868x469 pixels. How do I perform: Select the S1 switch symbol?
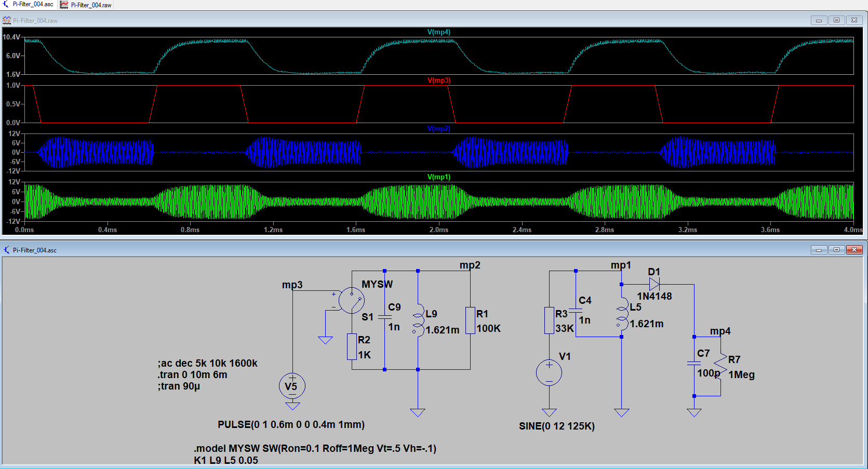coord(352,300)
